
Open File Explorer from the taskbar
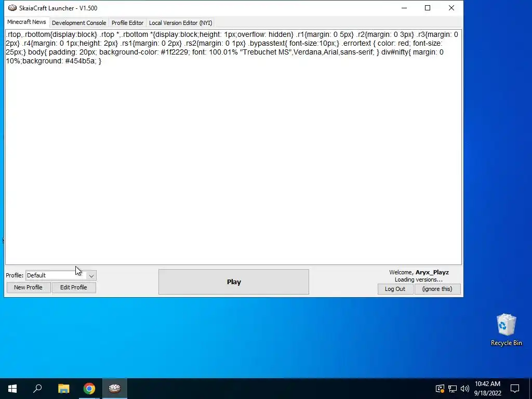click(x=63, y=389)
